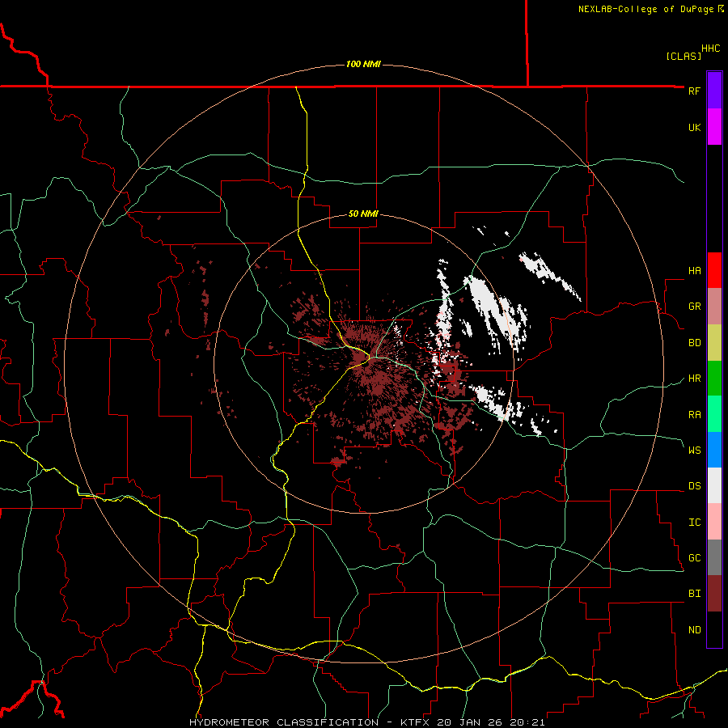Click the HR green legend swatch
Image resolution: width=728 pixels, height=728 pixels.
714,379
